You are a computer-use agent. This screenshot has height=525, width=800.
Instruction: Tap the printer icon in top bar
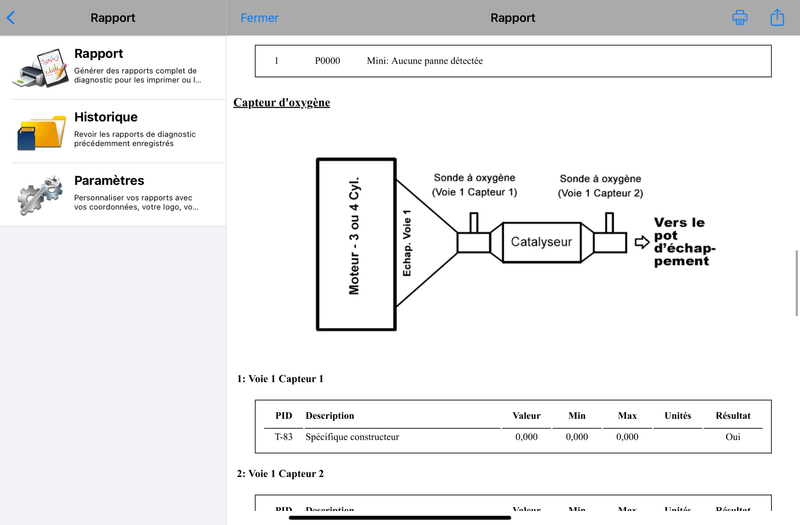(739, 17)
